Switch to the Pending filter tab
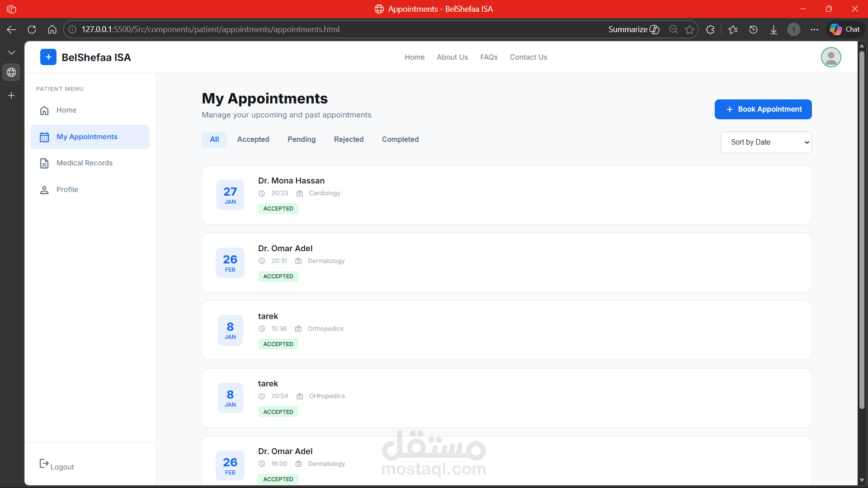The width and height of the screenshot is (868, 488). click(302, 140)
